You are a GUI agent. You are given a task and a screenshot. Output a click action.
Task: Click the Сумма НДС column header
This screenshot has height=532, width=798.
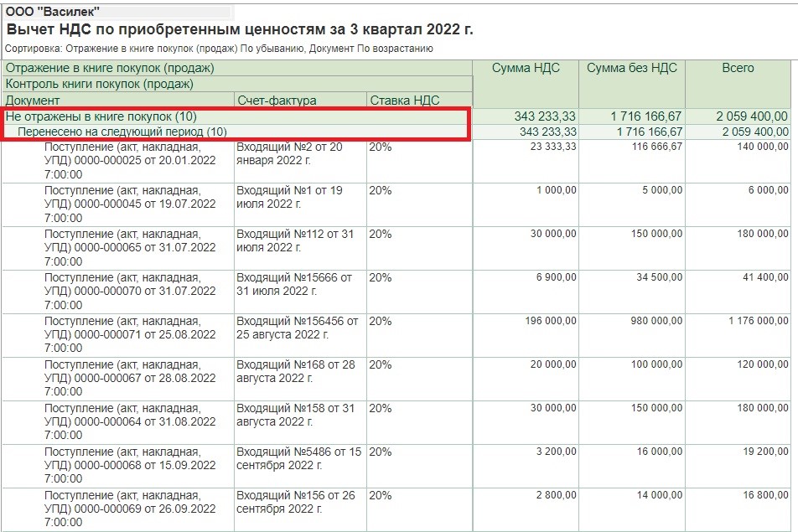[x=526, y=68]
